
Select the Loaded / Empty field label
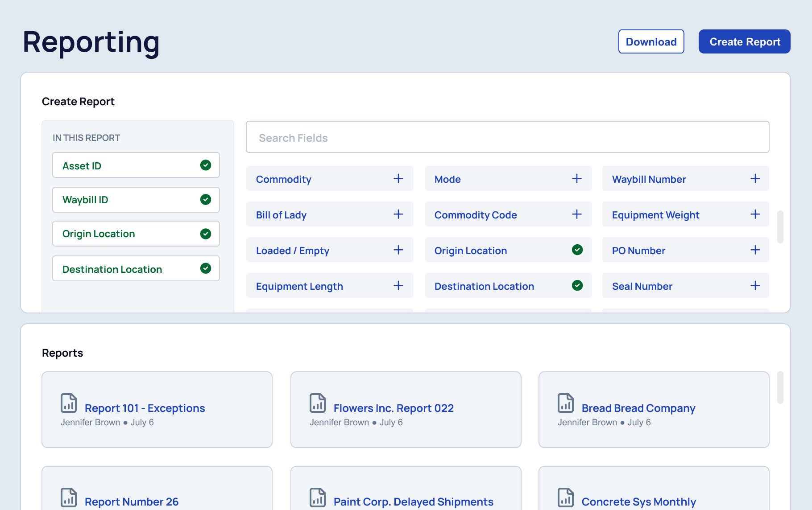(x=293, y=251)
